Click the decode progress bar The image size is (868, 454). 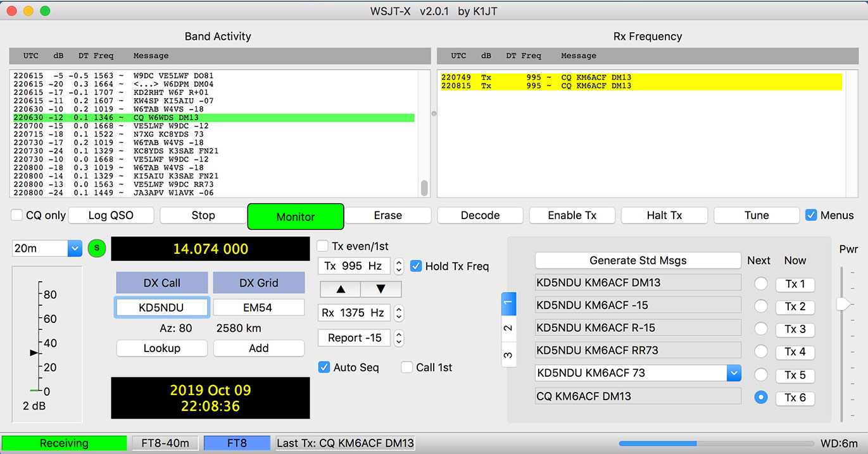point(717,443)
